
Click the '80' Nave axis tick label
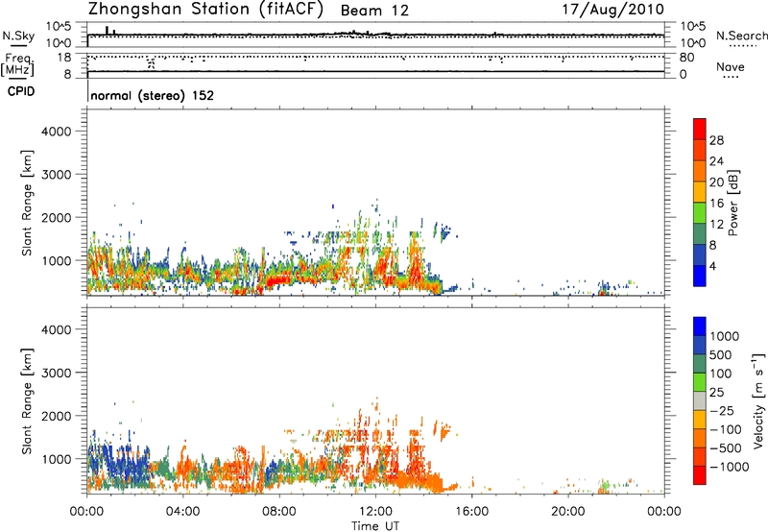point(686,58)
